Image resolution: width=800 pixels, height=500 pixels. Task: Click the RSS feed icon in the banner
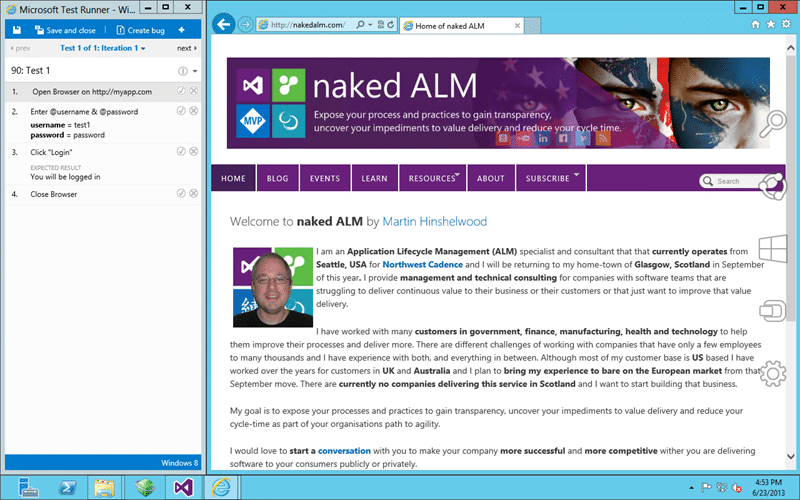(x=603, y=138)
